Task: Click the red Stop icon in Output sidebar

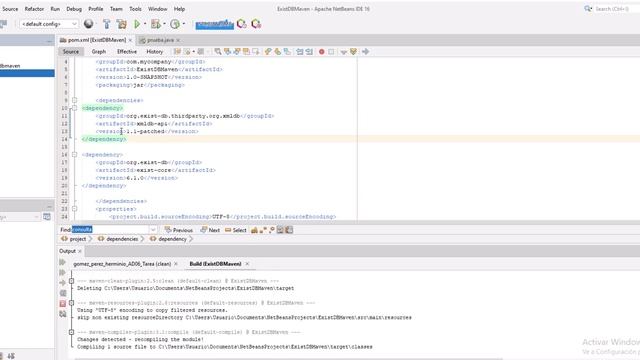Action: coord(62,304)
